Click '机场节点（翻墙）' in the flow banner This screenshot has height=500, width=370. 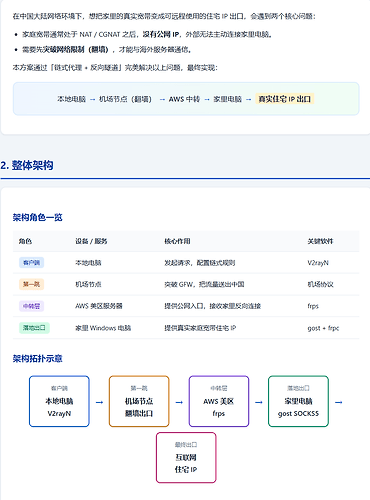click(x=126, y=99)
